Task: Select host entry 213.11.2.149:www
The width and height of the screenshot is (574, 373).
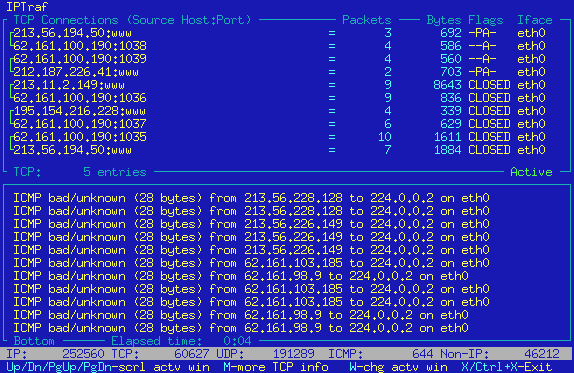Action: pyautogui.click(x=69, y=85)
